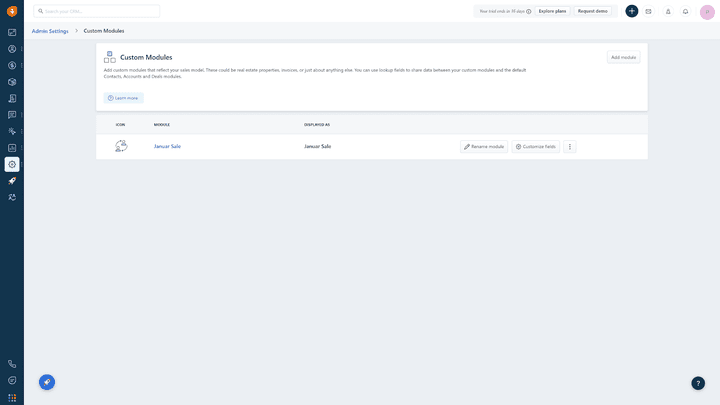Click the help question mark button
Screen dimensions: 720x405
click(698, 383)
